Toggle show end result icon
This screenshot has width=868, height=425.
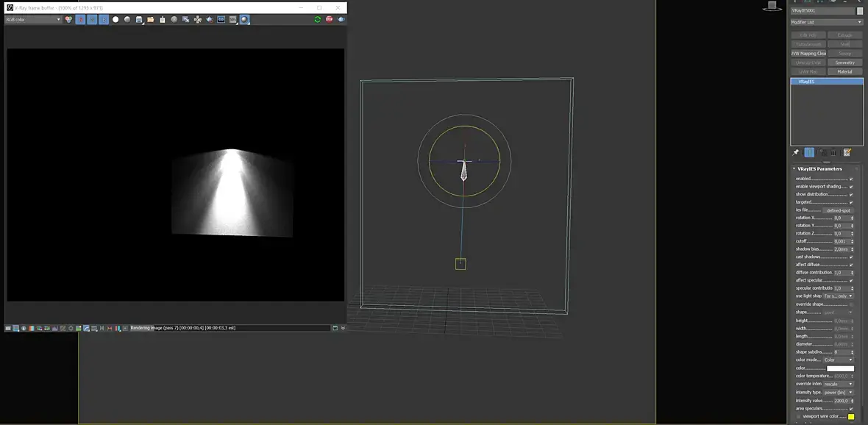[x=809, y=152]
